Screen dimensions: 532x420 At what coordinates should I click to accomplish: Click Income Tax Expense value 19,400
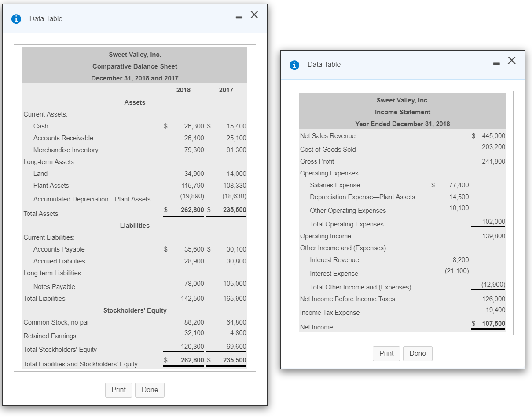point(495,310)
